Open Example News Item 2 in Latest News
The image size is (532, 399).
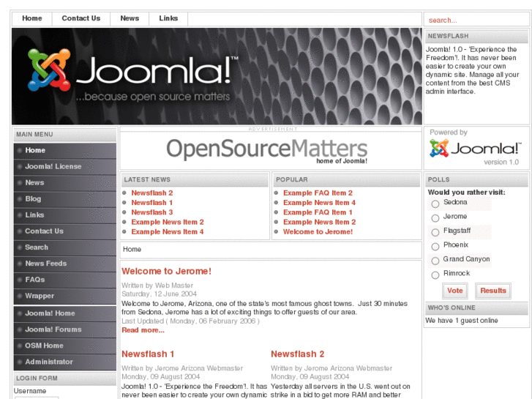click(x=168, y=222)
